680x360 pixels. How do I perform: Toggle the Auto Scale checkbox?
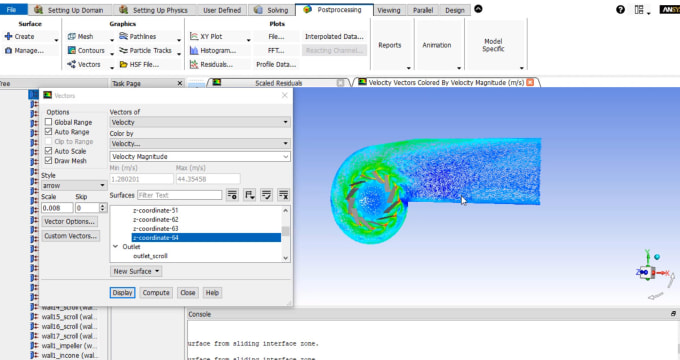click(x=49, y=151)
